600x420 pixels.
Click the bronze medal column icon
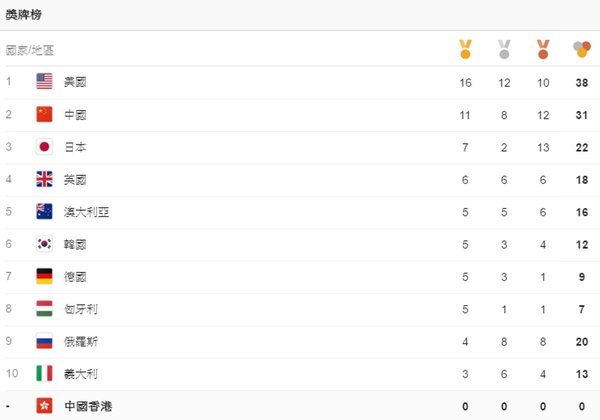[543, 49]
